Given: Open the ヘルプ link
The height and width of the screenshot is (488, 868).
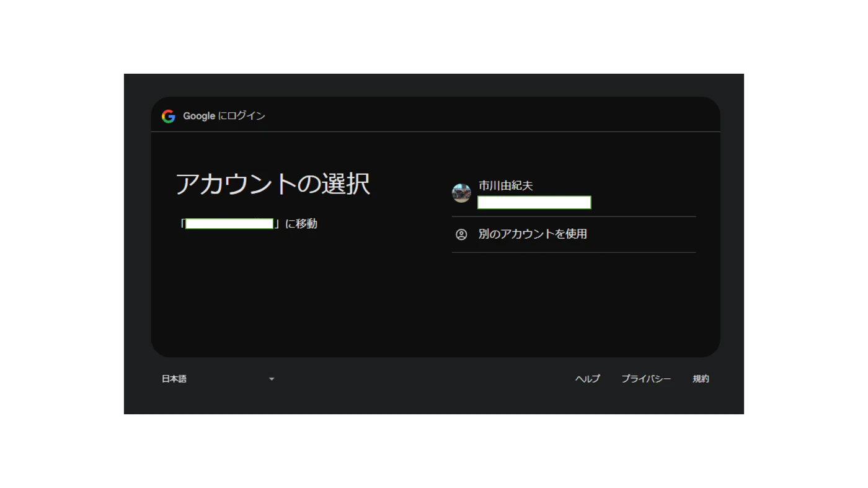Looking at the screenshot, I should pos(588,379).
